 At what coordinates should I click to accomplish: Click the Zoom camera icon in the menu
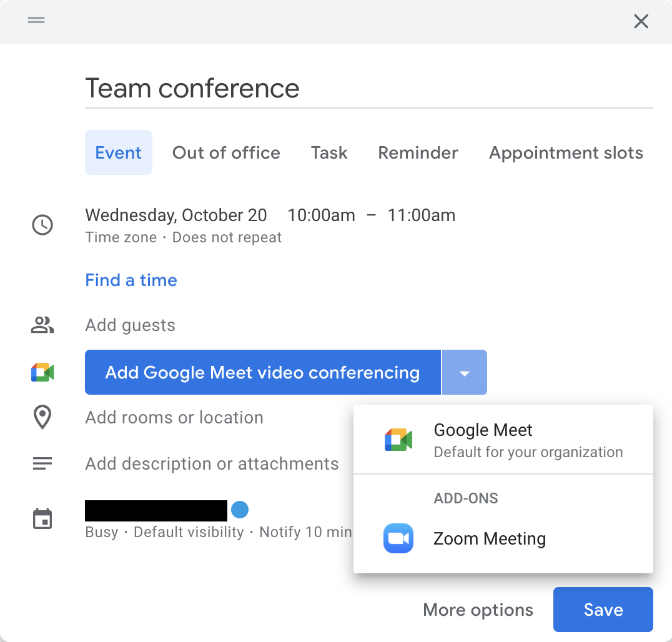(398, 538)
